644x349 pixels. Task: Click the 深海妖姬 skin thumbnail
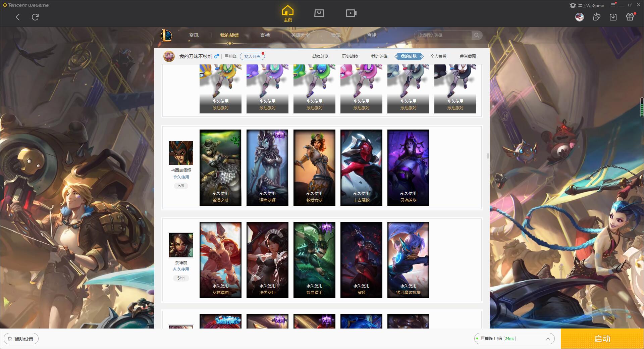(x=267, y=167)
